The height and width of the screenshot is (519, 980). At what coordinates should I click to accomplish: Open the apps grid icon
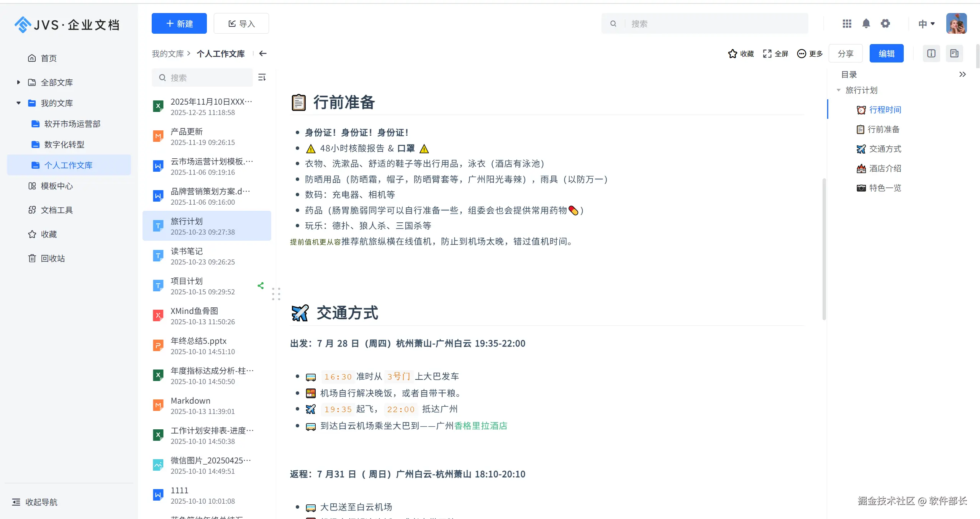click(x=847, y=24)
